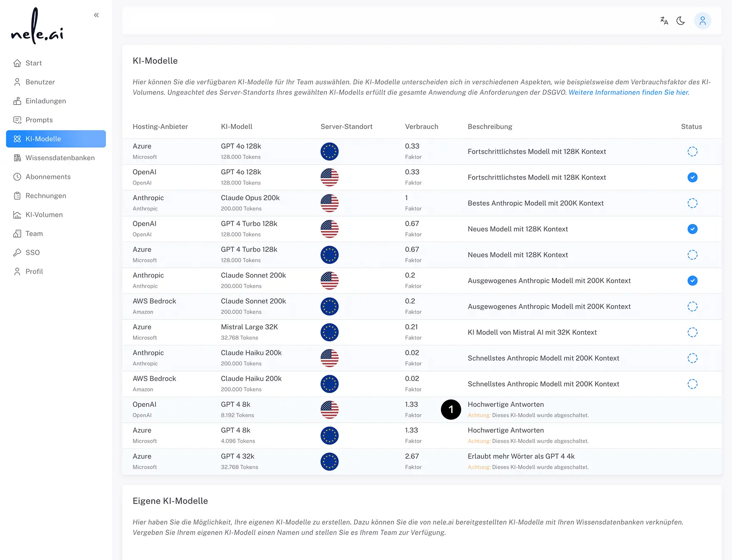Screen dimensions: 732x560
Task: Click US flag for Claude Opus 200k
Action: pos(329,203)
